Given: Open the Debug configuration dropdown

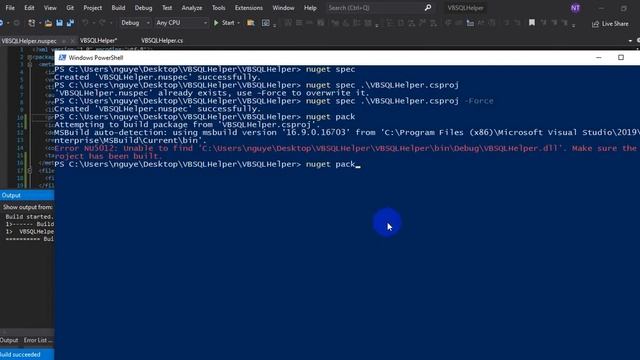Looking at the screenshot, I should click(135, 23).
